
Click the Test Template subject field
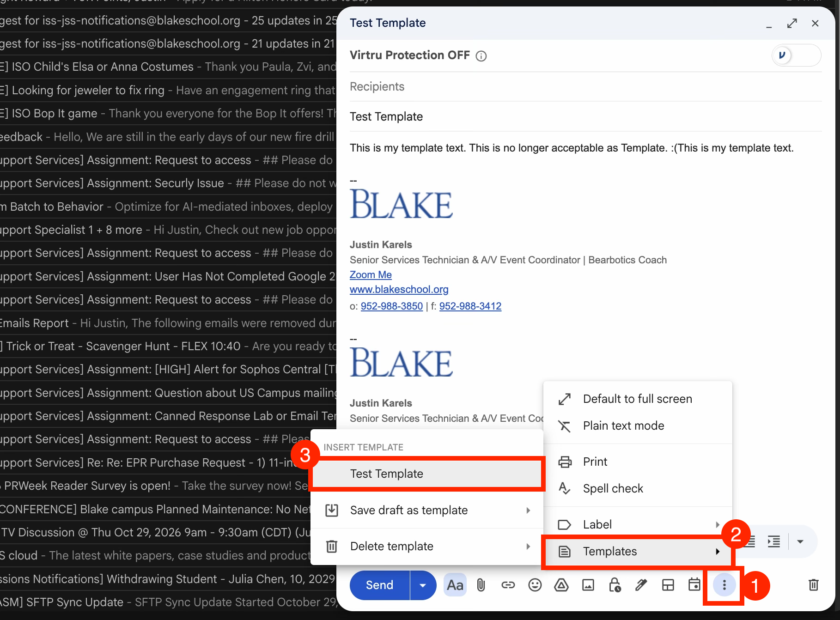(585, 117)
